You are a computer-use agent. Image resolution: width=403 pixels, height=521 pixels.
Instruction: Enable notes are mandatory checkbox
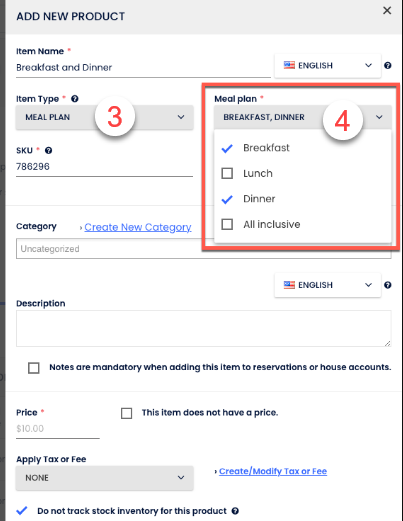click(x=34, y=368)
